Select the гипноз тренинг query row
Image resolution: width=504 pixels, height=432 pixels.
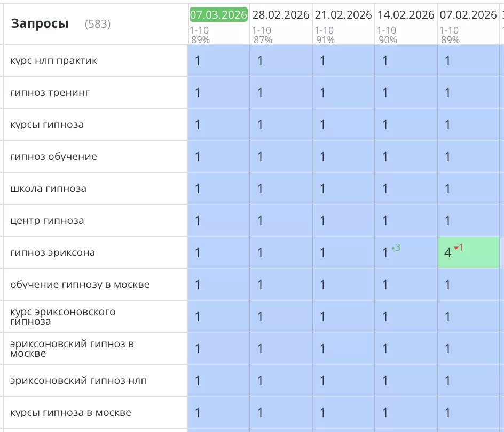click(50, 93)
